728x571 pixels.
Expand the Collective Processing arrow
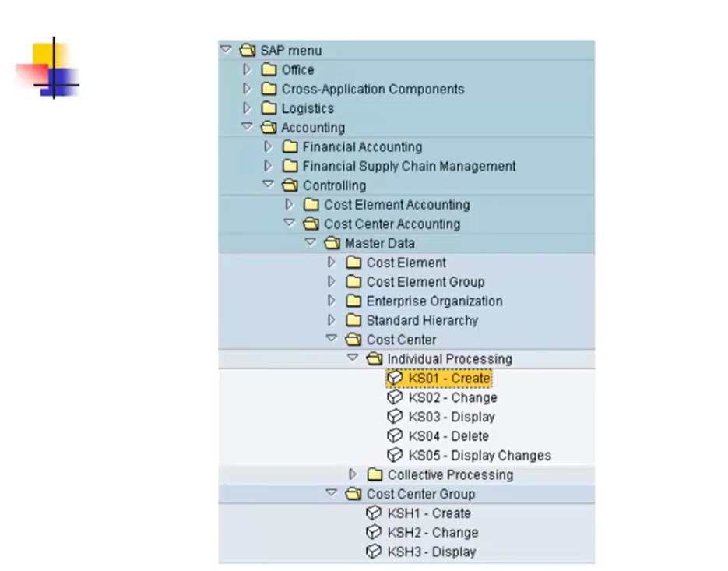click(x=353, y=474)
